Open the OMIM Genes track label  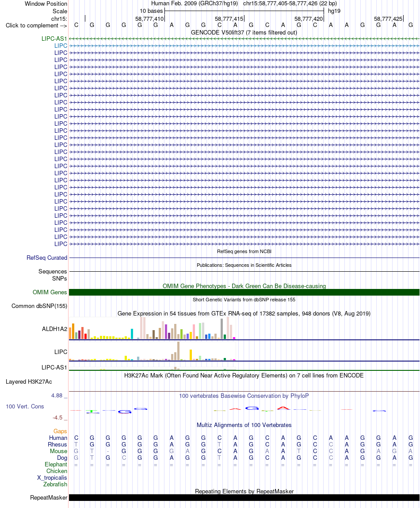(50, 292)
